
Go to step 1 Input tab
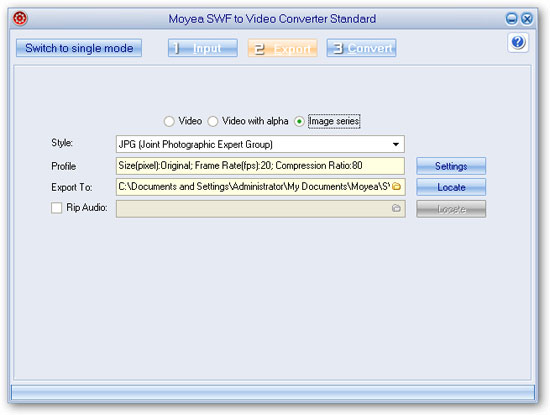203,48
